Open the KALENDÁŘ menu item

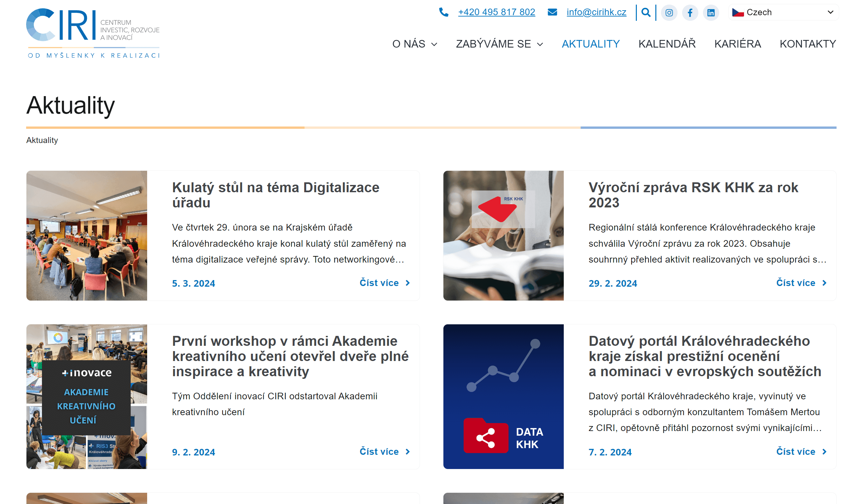tap(667, 44)
